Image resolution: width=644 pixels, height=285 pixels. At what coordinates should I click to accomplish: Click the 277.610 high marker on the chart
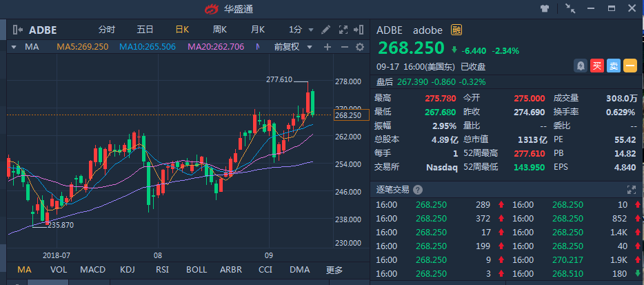(279, 80)
